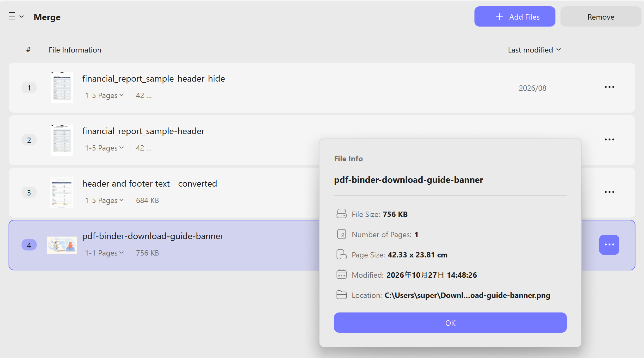This screenshot has height=358, width=644.
Task: Click row number badge 3
Action: 29,193
